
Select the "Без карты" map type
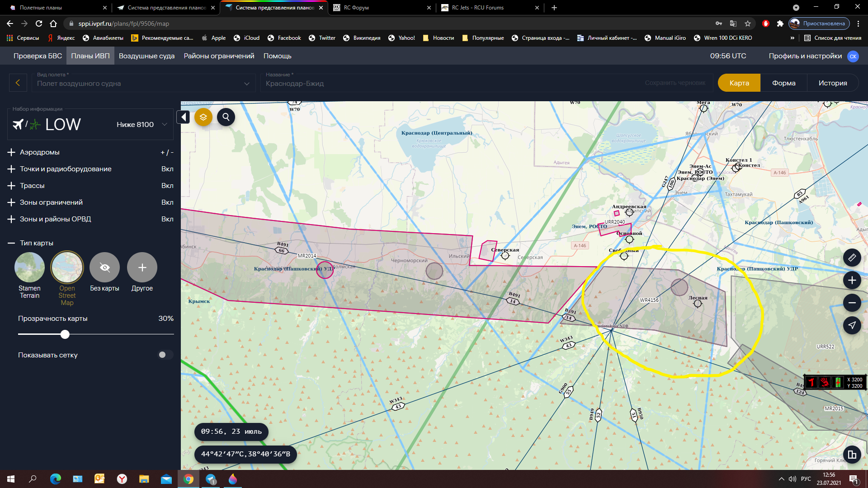tap(104, 267)
